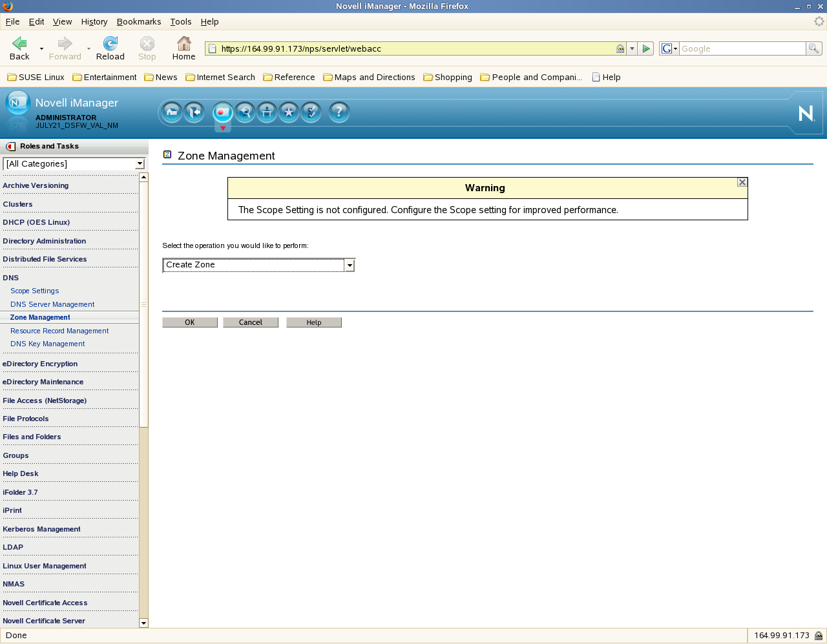
Task: Open the URL history dropdown
Action: point(632,48)
